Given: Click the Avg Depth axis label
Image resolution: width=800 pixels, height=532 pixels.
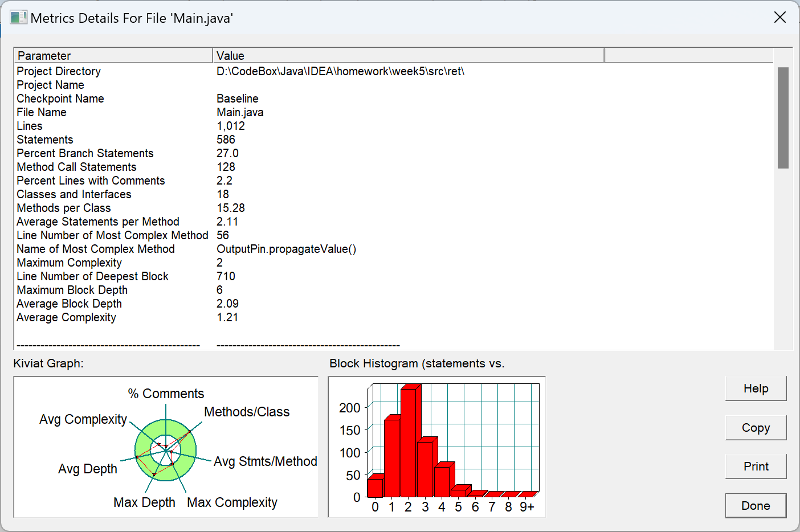Looking at the screenshot, I should 87,469.
